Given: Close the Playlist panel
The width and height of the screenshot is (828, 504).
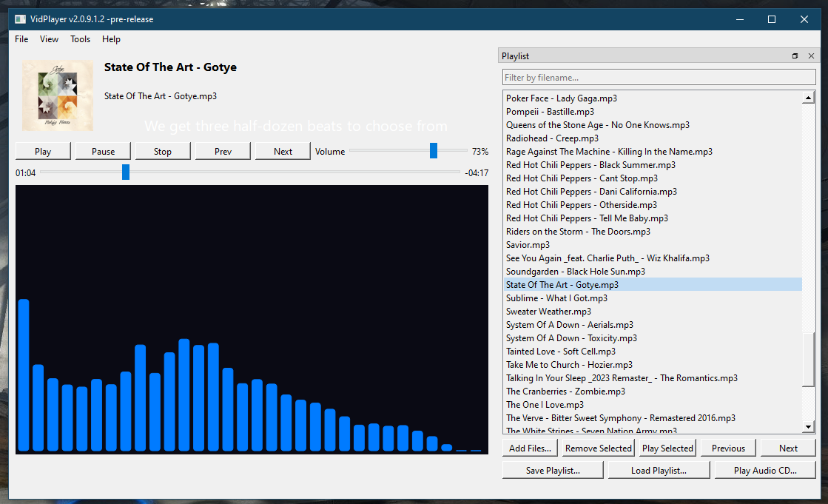Looking at the screenshot, I should (811, 56).
